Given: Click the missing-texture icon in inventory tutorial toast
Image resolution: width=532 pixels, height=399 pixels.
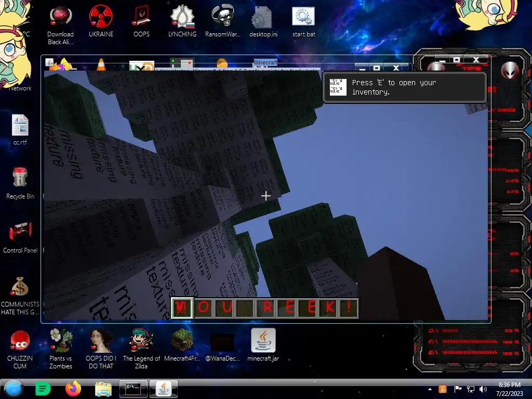Looking at the screenshot, I should coord(338,87).
